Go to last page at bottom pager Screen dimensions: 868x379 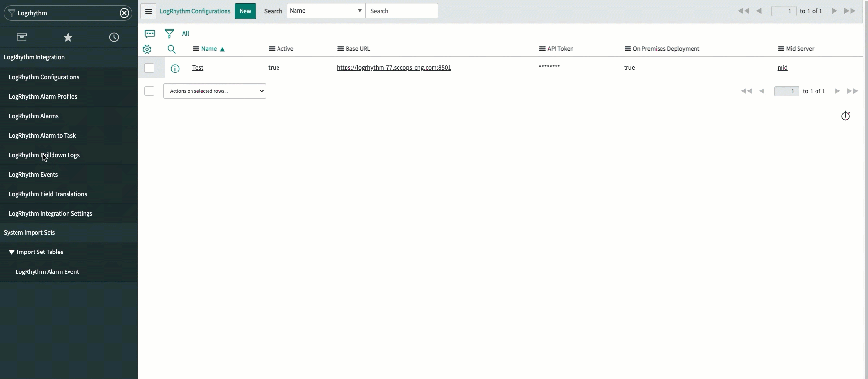pyautogui.click(x=852, y=91)
